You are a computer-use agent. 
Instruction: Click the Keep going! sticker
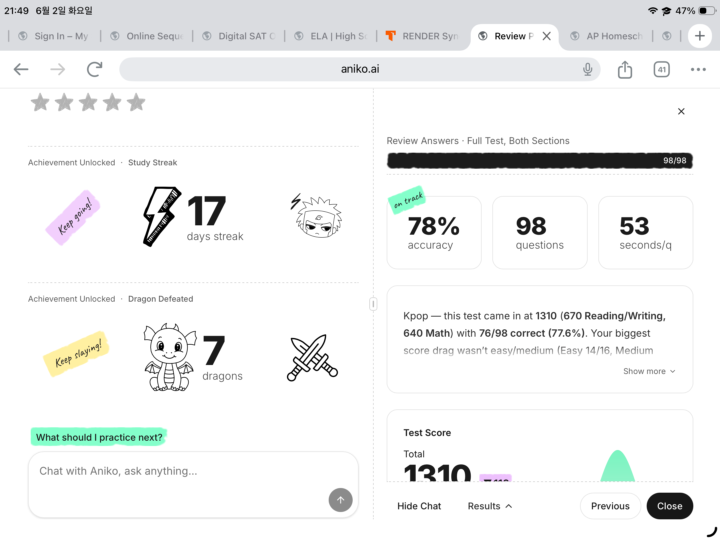(73, 217)
